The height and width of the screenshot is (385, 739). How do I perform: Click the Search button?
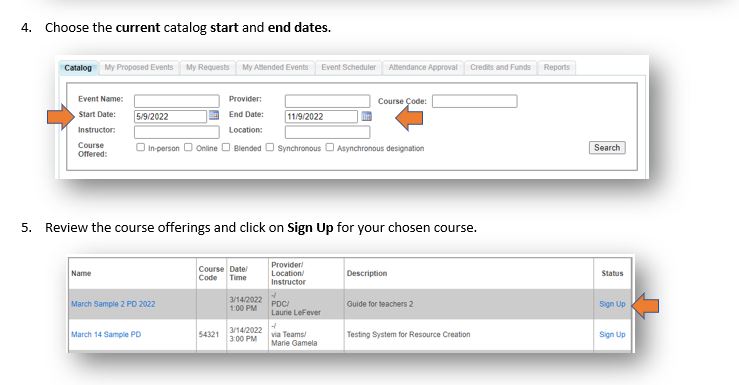point(607,147)
